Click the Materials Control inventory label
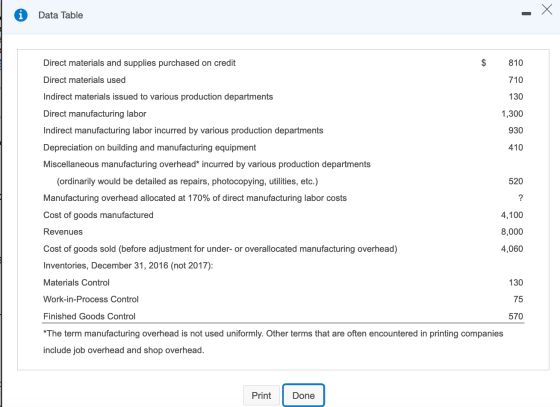 pos(76,282)
